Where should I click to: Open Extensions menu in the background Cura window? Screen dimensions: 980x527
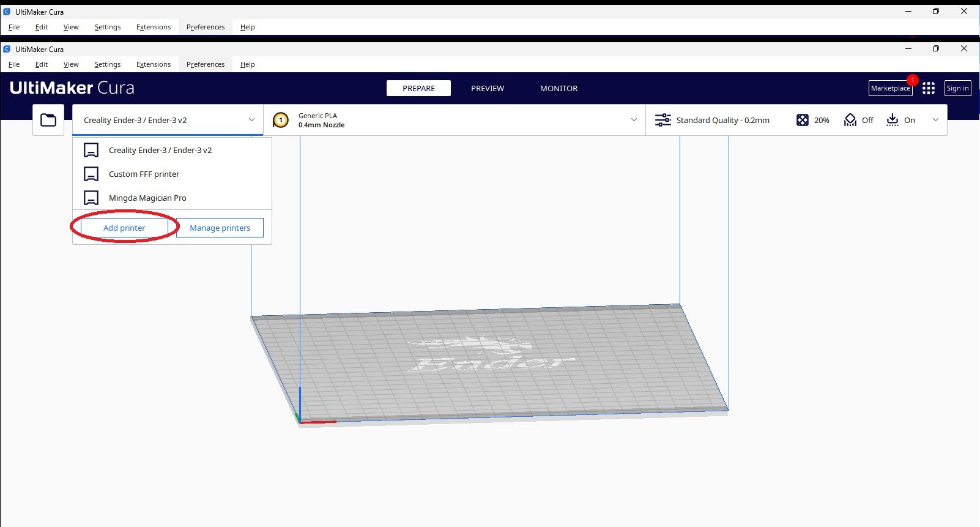[x=154, y=27]
